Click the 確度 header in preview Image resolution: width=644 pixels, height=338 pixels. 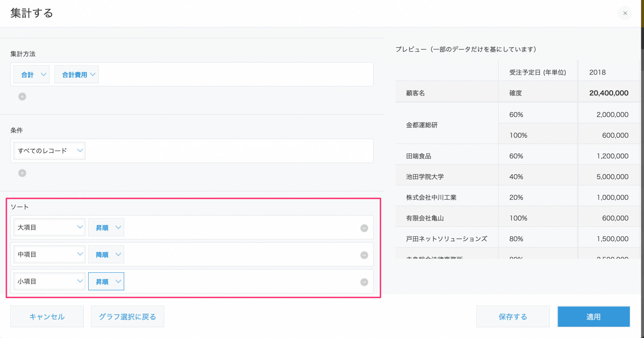pyautogui.click(x=516, y=93)
